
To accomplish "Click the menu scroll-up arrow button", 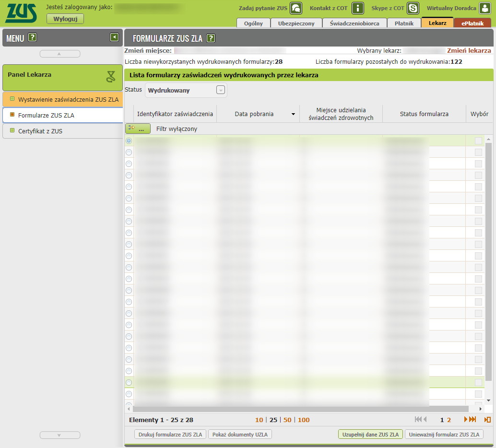I will click(60, 54).
